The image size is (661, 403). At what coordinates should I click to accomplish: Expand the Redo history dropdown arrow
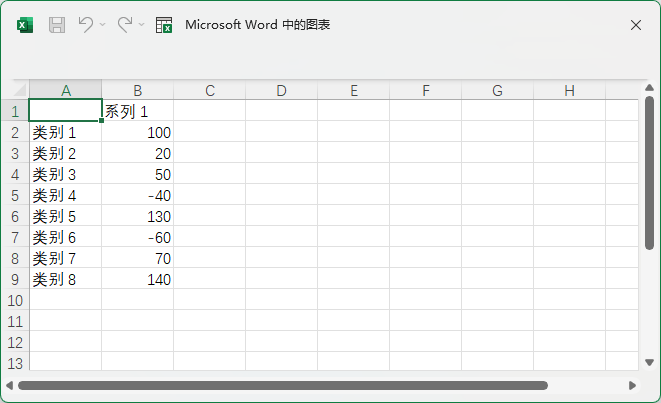[x=142, y=25]
